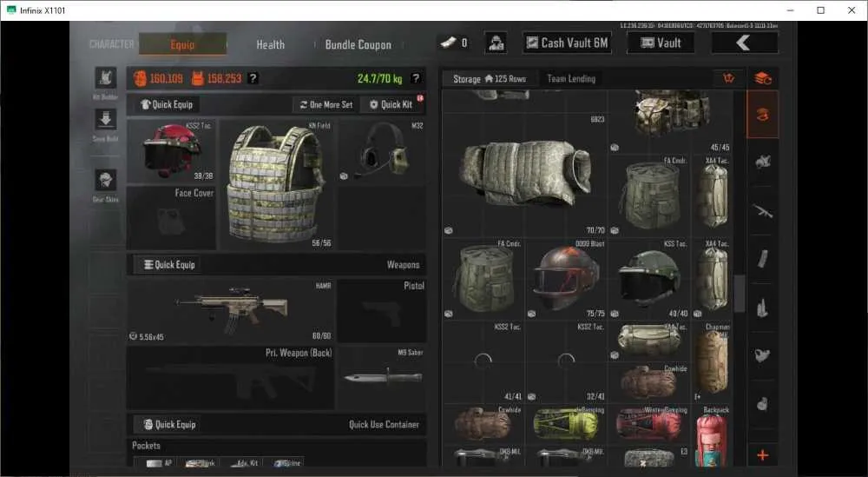
Task: Click the orange plus icon in storage sidebar
Action: pos(762,455)
